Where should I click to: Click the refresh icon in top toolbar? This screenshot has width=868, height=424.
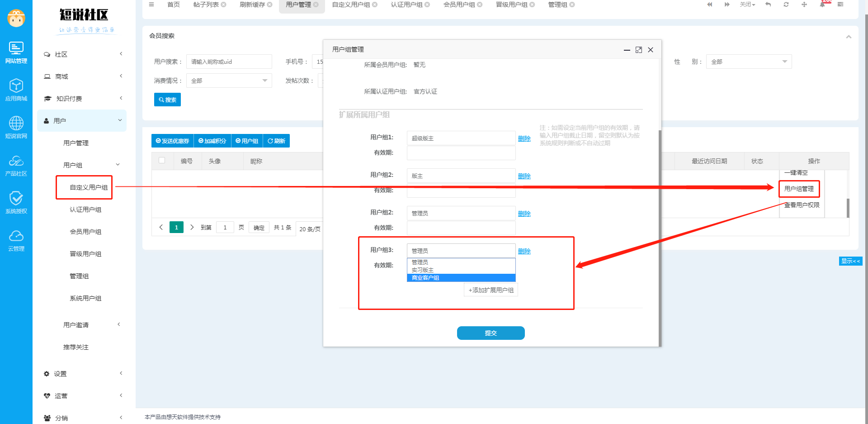(x=786, y=5)
